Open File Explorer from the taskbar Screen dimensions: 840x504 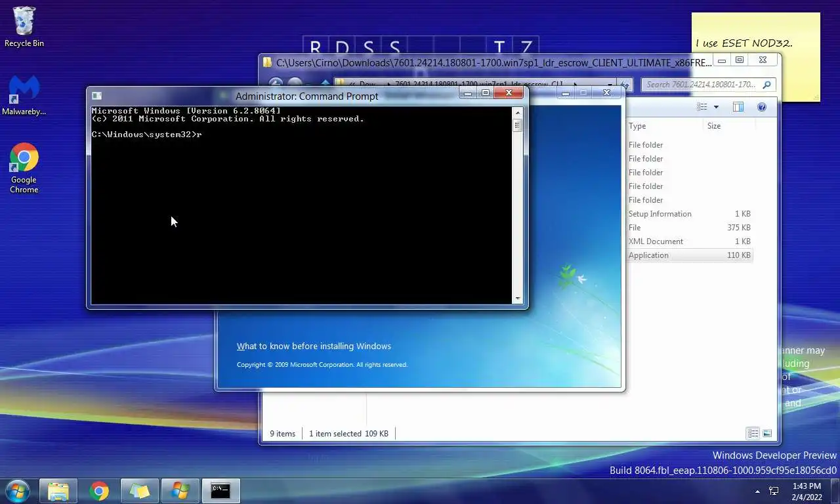(58, 490)
